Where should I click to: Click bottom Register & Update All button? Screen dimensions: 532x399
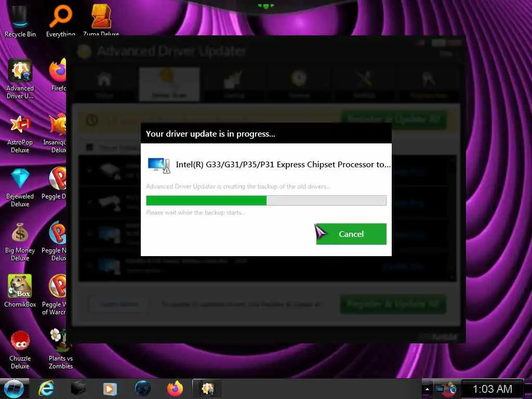click(x=393, y=304)
